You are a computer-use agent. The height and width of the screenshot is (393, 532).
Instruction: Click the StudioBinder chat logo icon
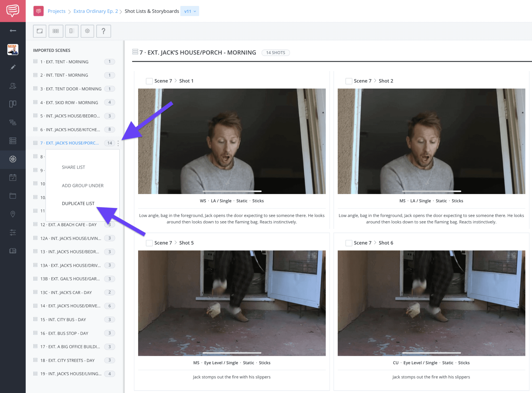[13, 11]
